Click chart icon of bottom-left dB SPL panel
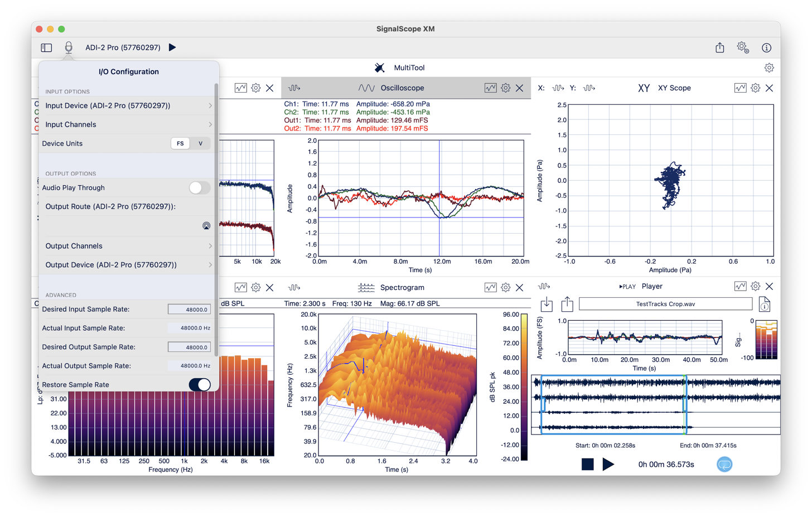Screen dimensions: 812x517 click(x=240, y=287)
